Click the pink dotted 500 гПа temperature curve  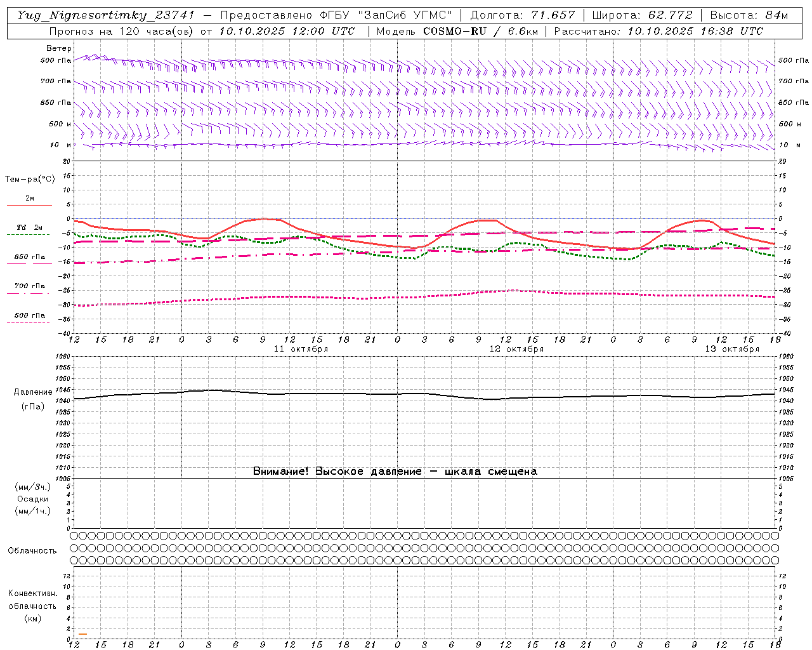(x=424, y=297)
